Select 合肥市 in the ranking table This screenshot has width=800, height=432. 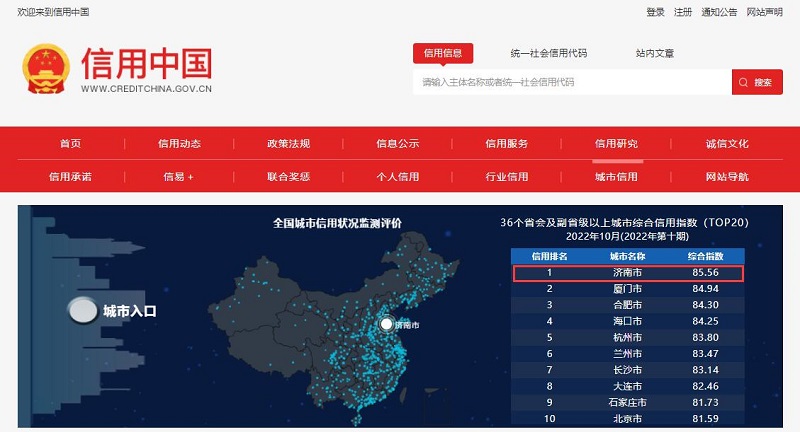628,305
